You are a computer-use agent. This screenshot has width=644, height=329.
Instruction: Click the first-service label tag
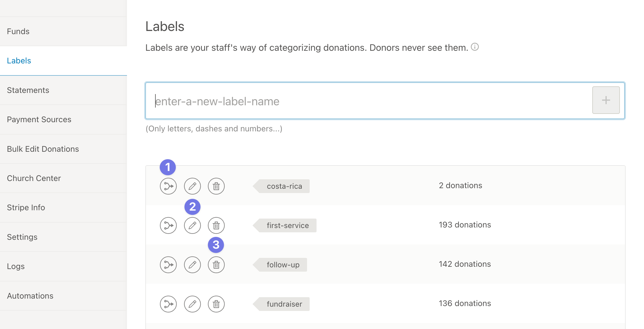285,225
